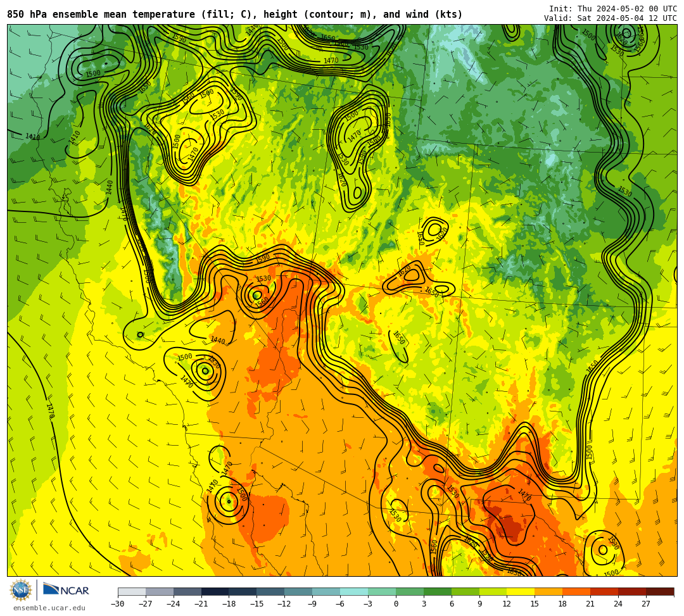Open the ensemble.ucar.edu address text
684x616 pixels.
[49, 608]
